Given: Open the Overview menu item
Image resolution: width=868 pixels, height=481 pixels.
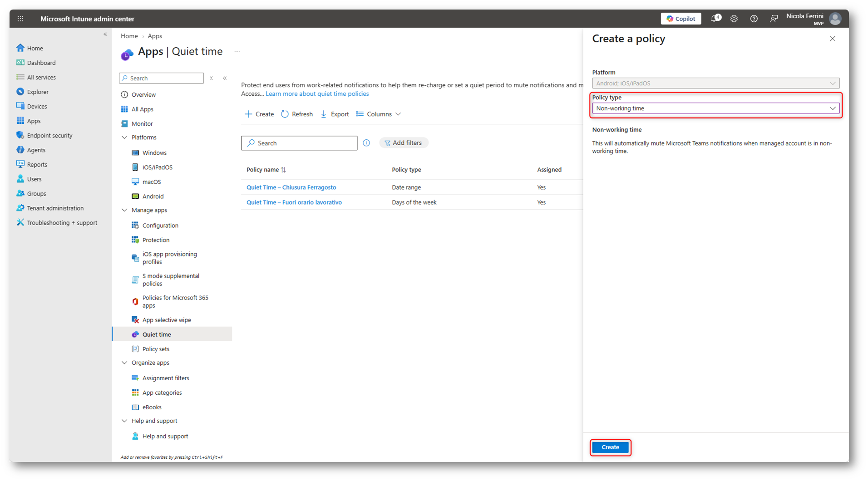Looking at the screenshot, I should click(x=143, y=94).
